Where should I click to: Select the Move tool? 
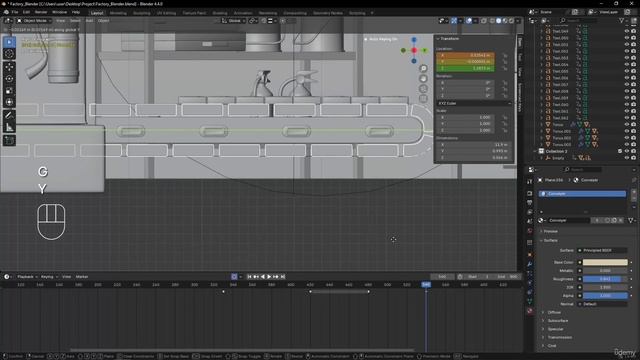coord(9,67)
